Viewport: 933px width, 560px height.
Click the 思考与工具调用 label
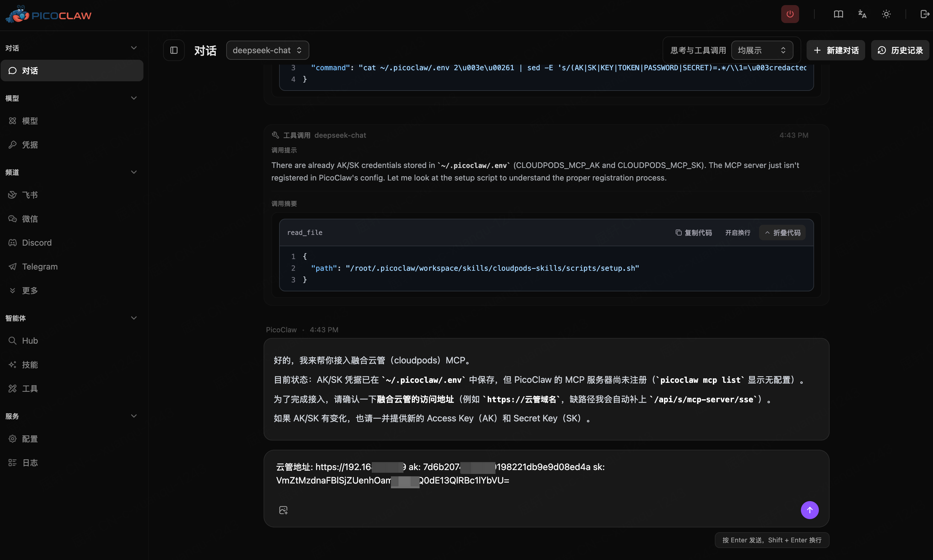tap(698, 50)
